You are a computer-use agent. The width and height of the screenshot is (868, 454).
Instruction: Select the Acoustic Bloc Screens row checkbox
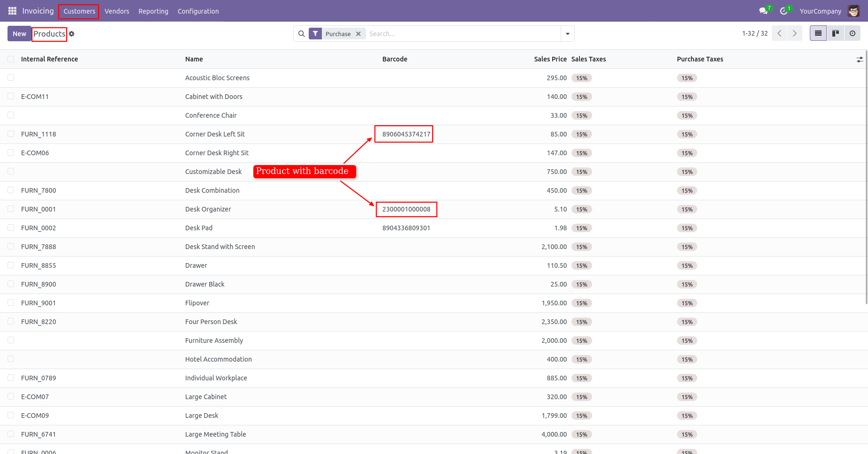pos(11,77)
